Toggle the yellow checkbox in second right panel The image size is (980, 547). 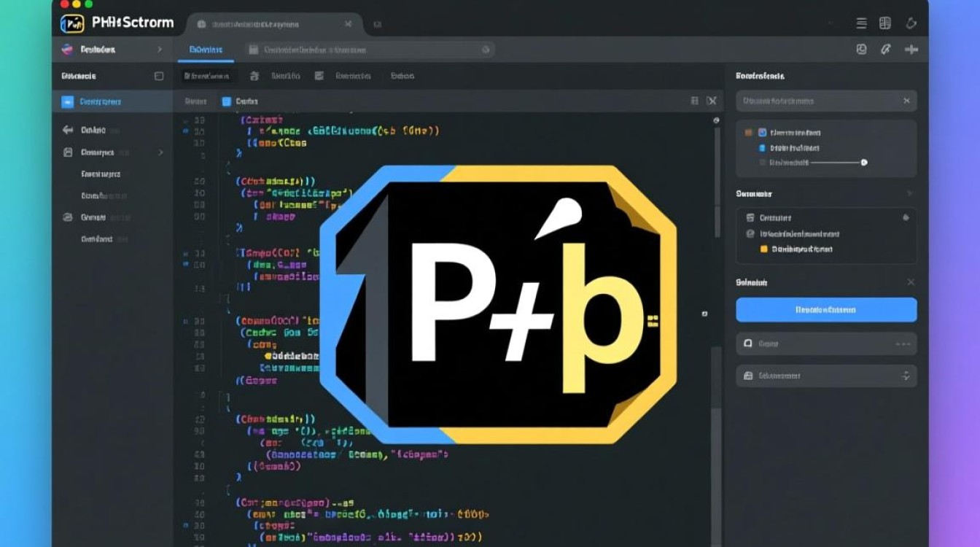[764, 249]
